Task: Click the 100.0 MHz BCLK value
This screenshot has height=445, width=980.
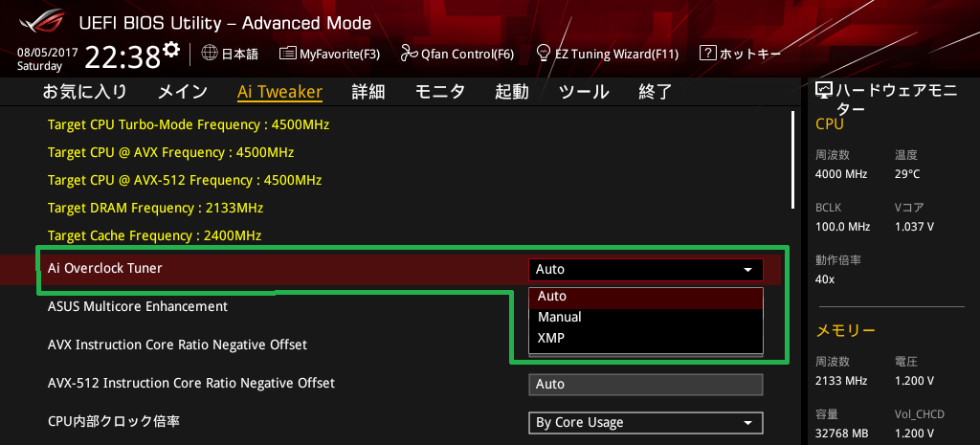Action: pyautogui.click(x=842, y=226)
